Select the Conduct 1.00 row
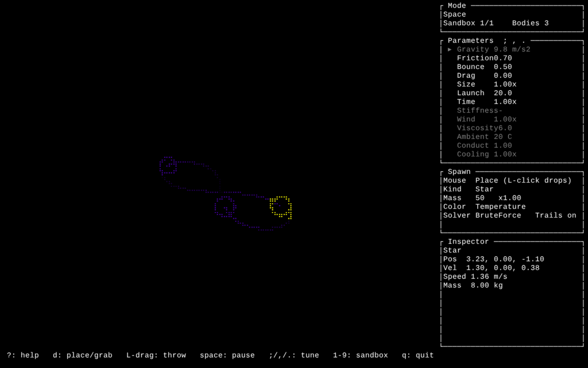The width and height of the screenshot is (588, 368). point(484,146)
